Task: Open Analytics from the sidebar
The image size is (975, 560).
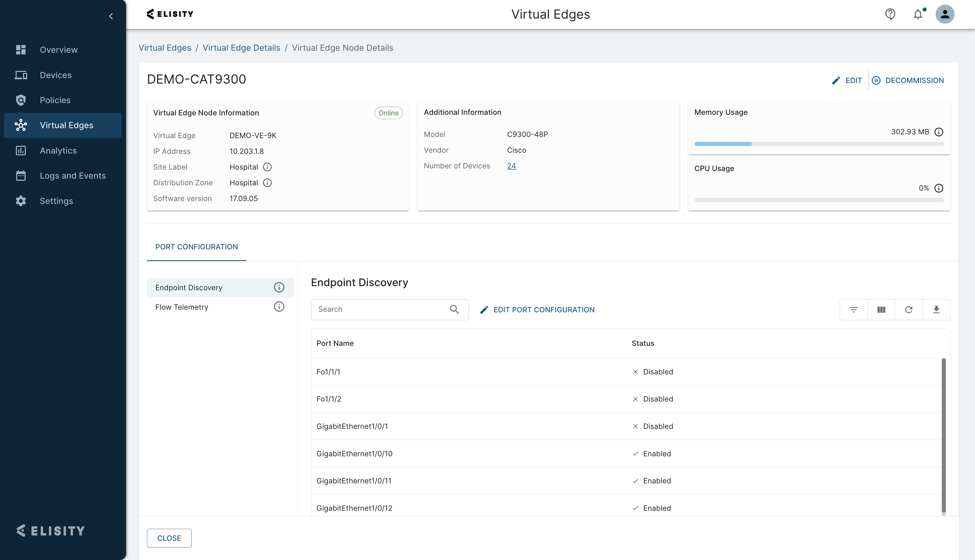Action: (58, 150)
